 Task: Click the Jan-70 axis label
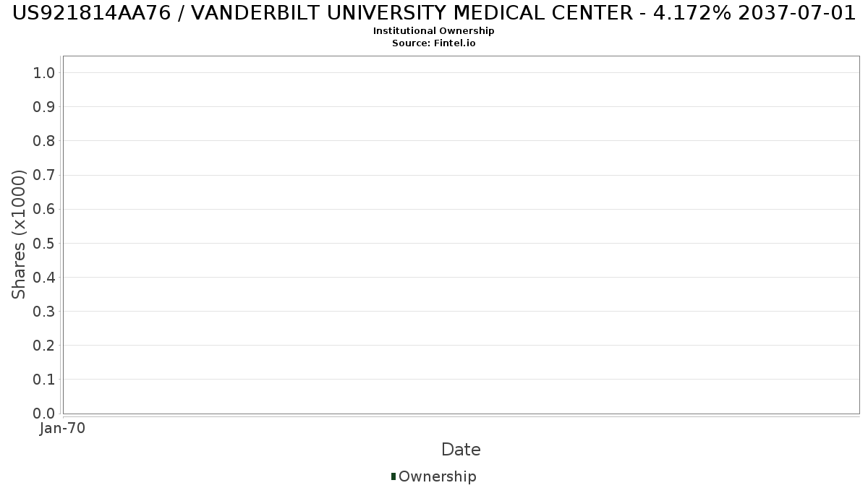point(63,429)
